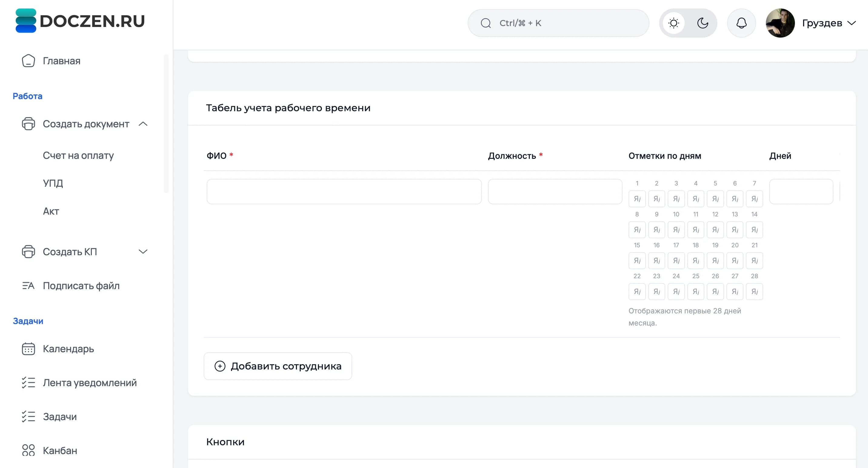The image size is (868, 468).
Task: Click the plus icon in Добавить сотрудника
Action: pyautogui.click(x=220, y=366)
